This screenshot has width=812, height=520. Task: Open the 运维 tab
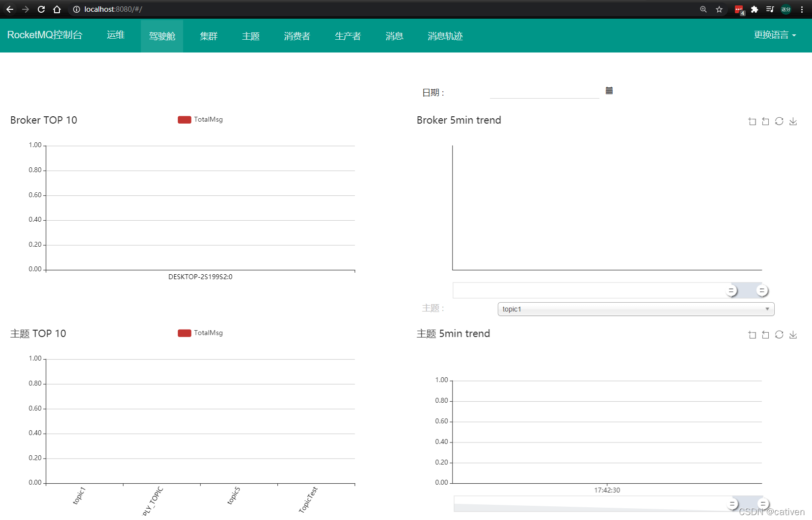[x=116, y=35]
